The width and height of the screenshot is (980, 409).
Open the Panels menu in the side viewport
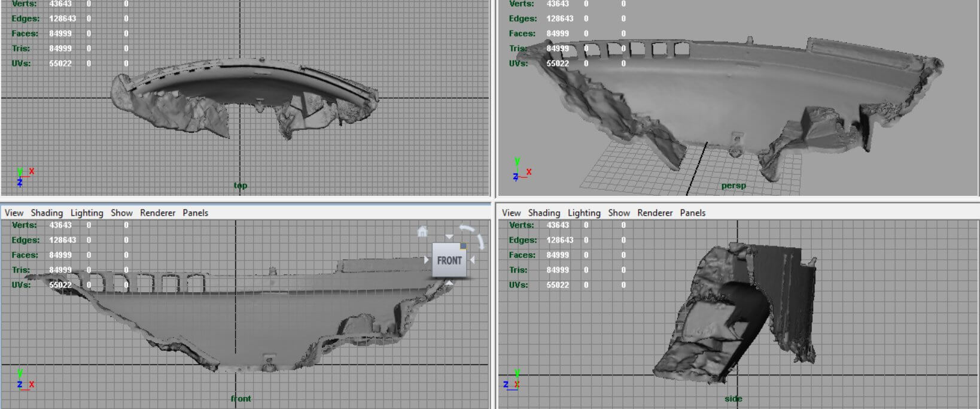point(692,213)
